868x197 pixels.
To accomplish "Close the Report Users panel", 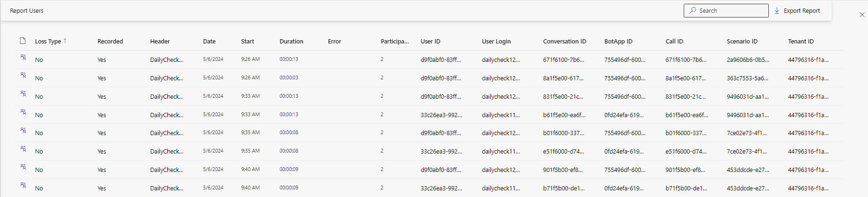I will (862, 15).
